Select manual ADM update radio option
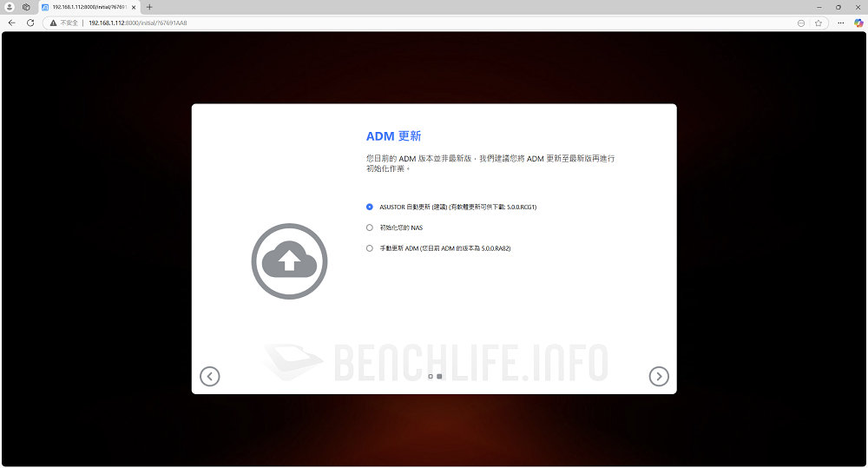Image resolution: width=868 pixels, height=468 pixels. click(370, 248)
